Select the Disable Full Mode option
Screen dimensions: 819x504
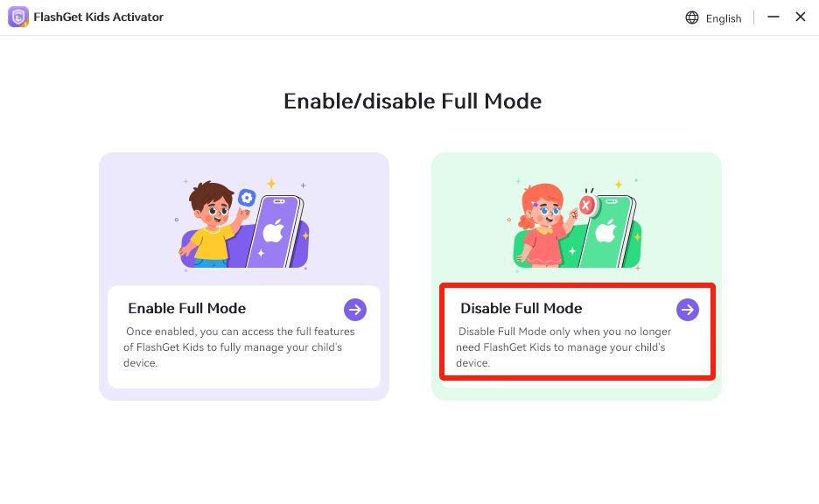(577, 331)
